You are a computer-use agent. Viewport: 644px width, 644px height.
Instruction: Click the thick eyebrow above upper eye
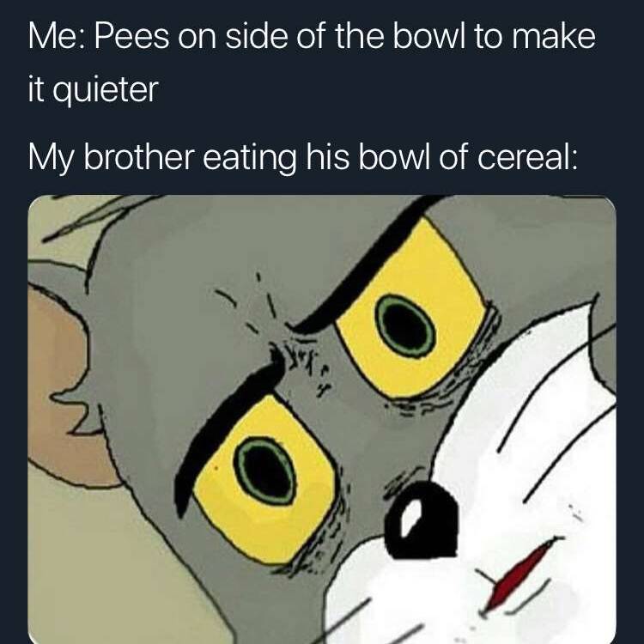tap(369, 263)
